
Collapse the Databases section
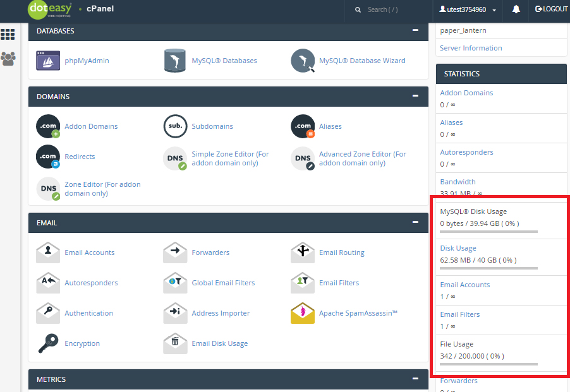tap(415, 30)
